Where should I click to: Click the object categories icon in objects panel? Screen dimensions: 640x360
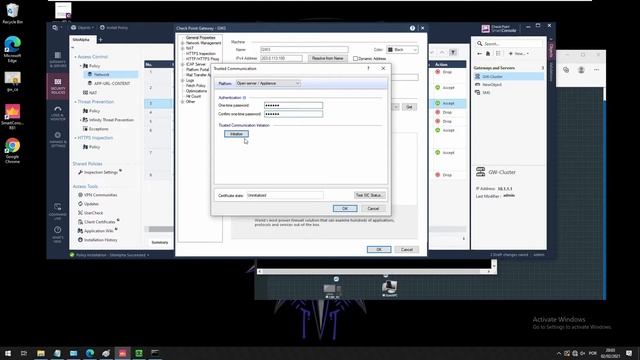point(488,53)
